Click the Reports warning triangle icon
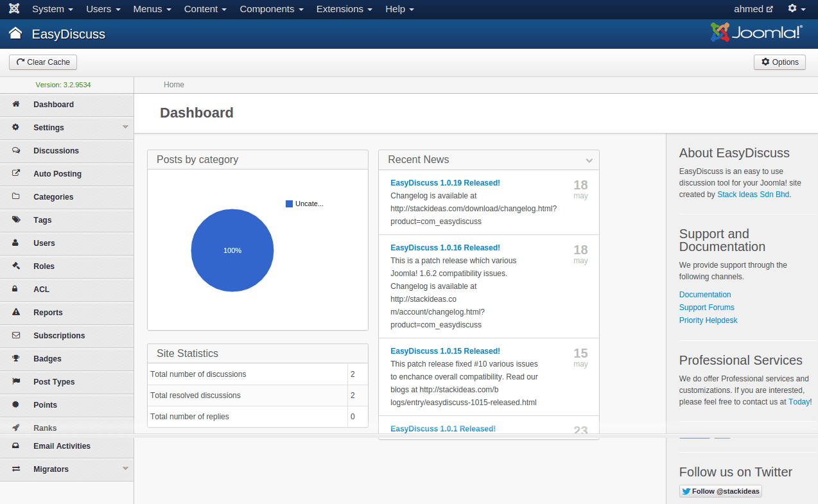Viewport: 818px width, 504px height. coord(16,312)
